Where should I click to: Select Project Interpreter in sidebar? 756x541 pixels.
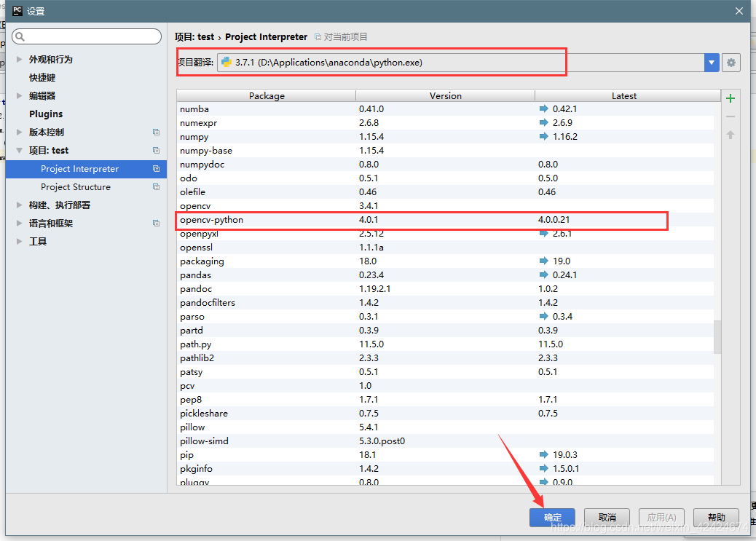[86, 169]
